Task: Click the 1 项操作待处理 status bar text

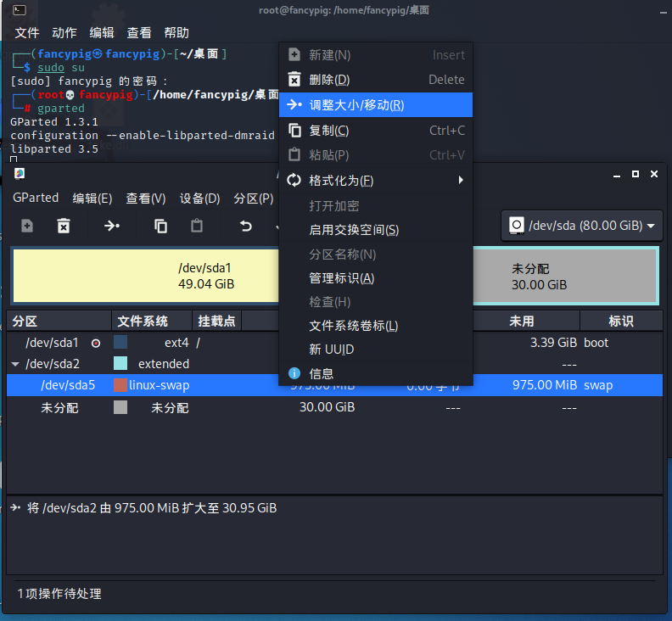Action: point(59,594)
